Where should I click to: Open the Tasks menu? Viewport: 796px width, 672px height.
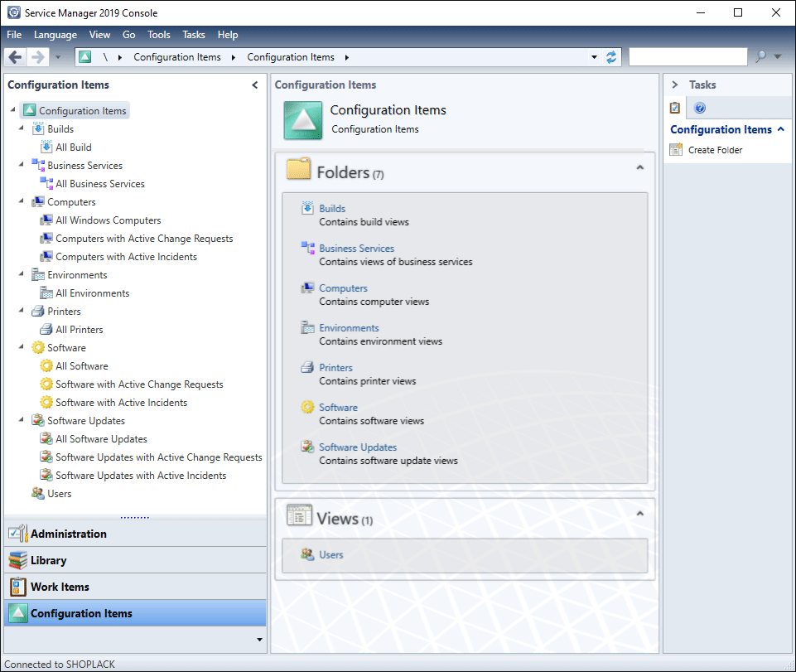pyautogui.click(x=194, y=35)
